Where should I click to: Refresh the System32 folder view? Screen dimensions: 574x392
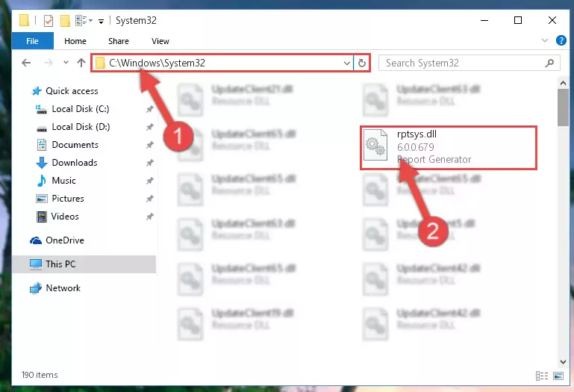tap(362, 63)
